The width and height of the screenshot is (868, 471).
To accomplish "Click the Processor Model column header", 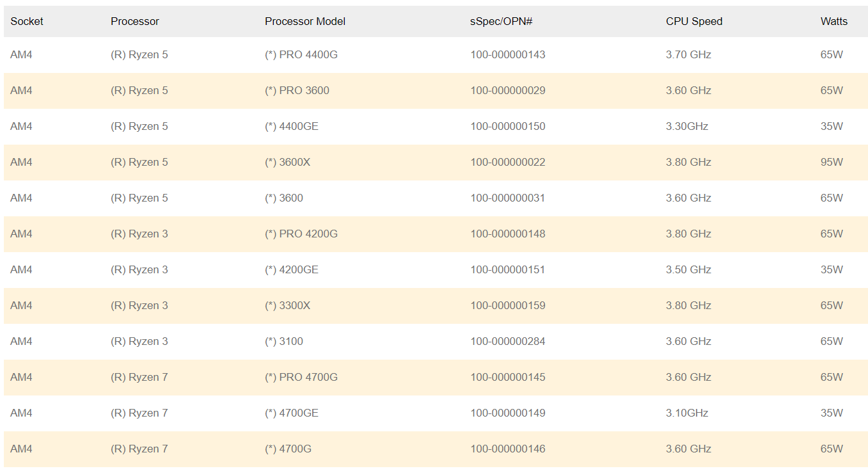I will point(305,21).
